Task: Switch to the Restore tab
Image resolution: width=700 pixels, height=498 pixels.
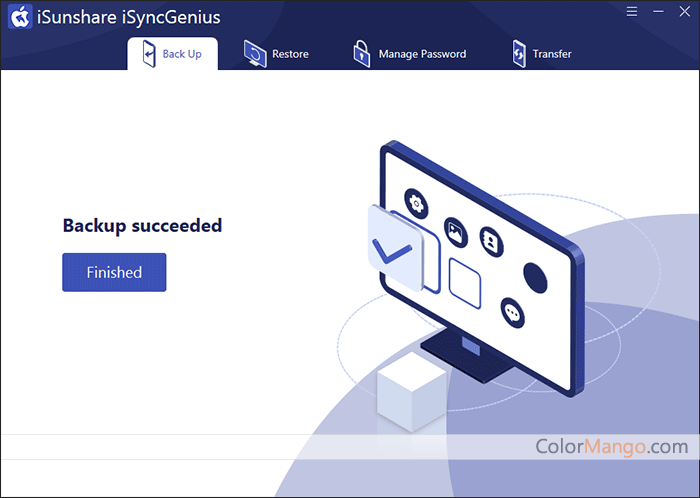Action: pyautogui.click(x=289, y=54)
